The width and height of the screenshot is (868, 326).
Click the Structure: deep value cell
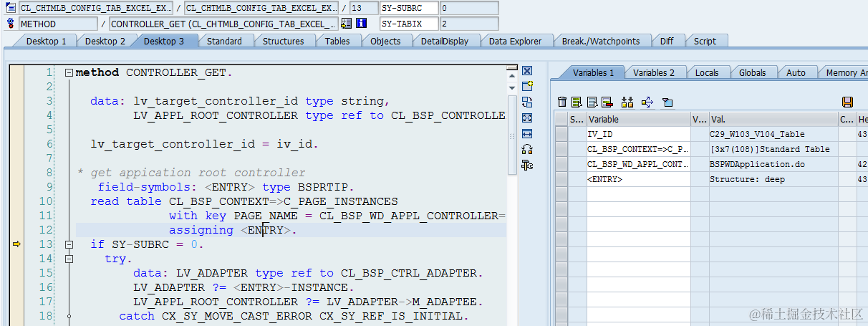773,179
